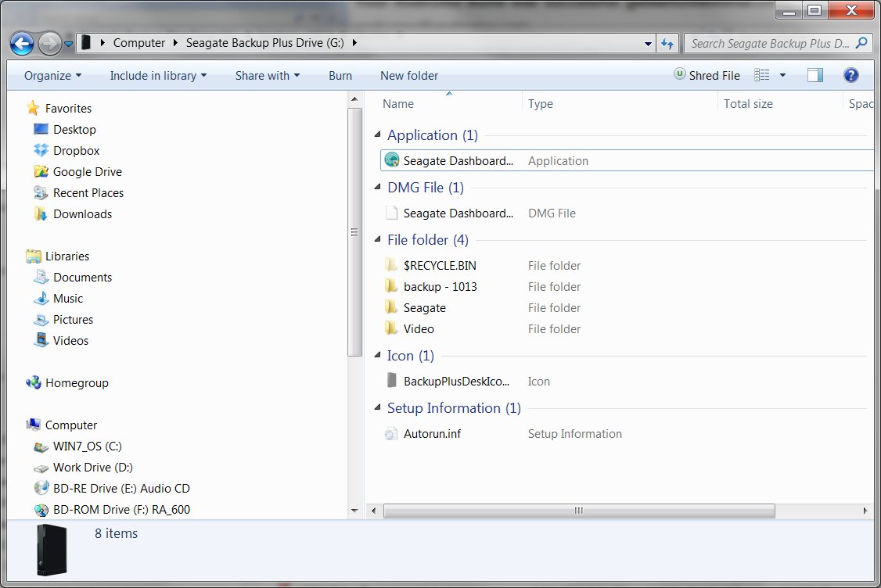Collapse the File folder (4) group
Screen dimensions: 881x588
pos(378,239)
